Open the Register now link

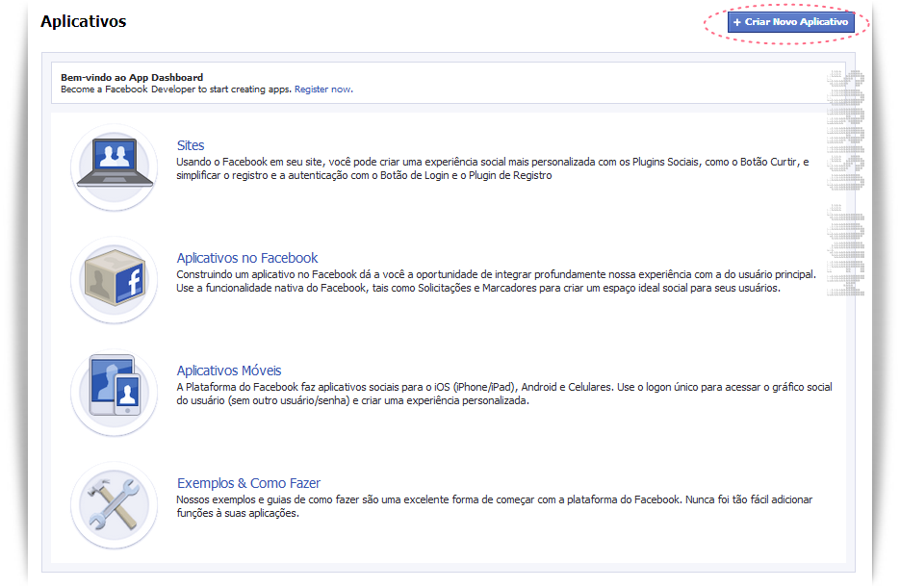pos(323,89)
